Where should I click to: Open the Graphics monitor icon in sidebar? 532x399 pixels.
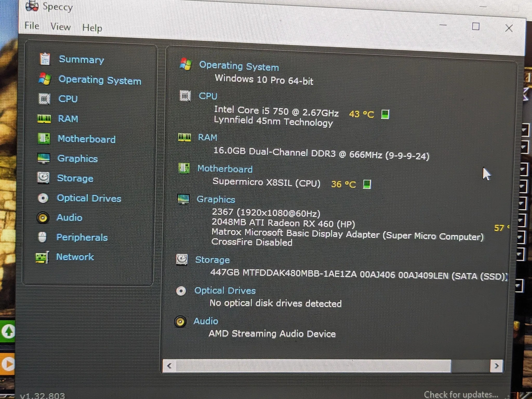click(x=43, y=158)
